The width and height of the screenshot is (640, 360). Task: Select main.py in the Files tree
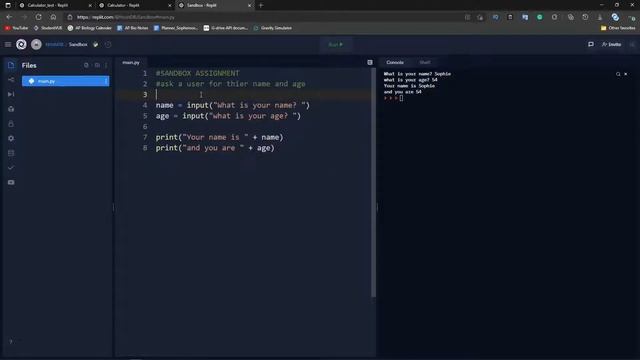[x=65, y=81]
